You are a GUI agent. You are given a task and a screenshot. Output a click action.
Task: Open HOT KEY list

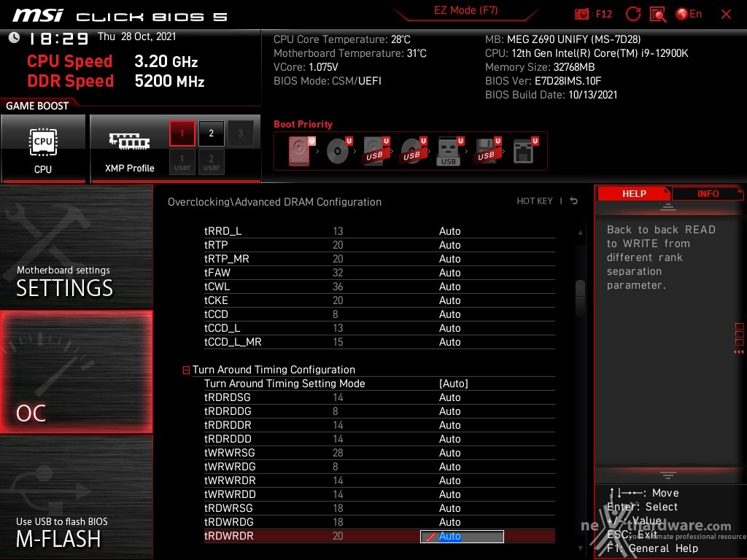pyautogui.click(x=535, y=201)
